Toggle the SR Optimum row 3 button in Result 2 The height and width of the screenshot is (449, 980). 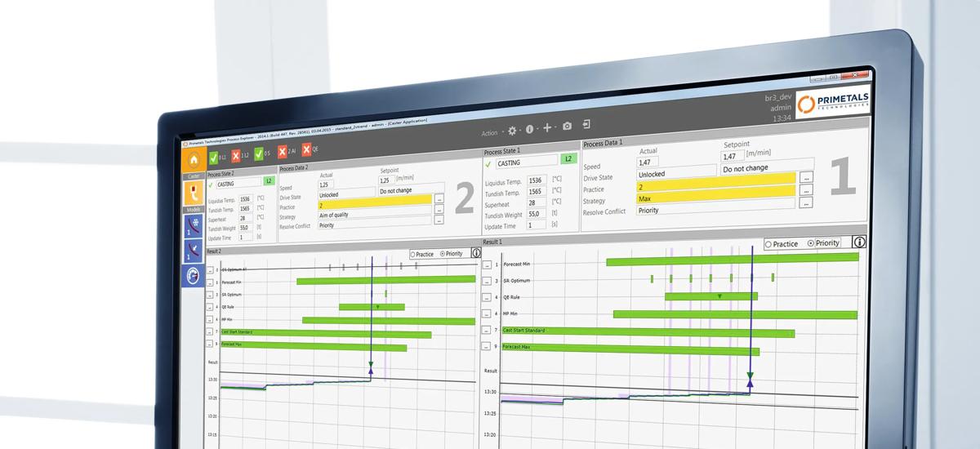click(210, 296)
